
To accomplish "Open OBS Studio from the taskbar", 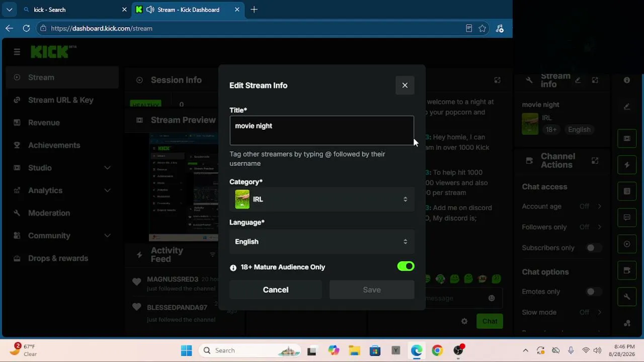I will tap(458, 351).
